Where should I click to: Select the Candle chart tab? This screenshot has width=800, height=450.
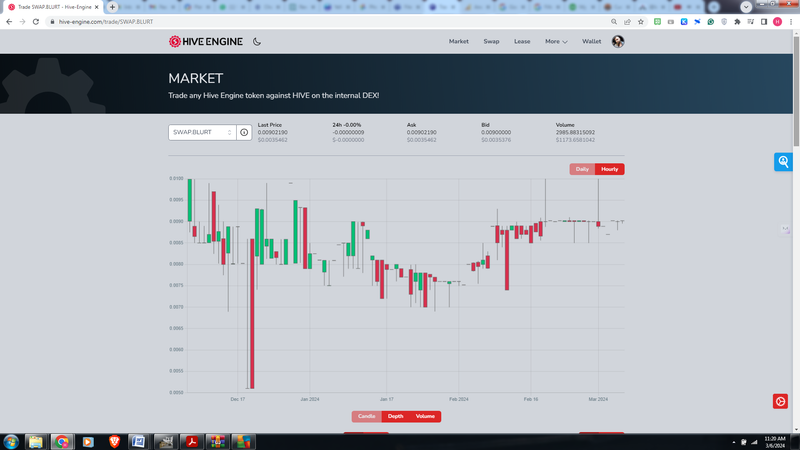click(367, 416)
